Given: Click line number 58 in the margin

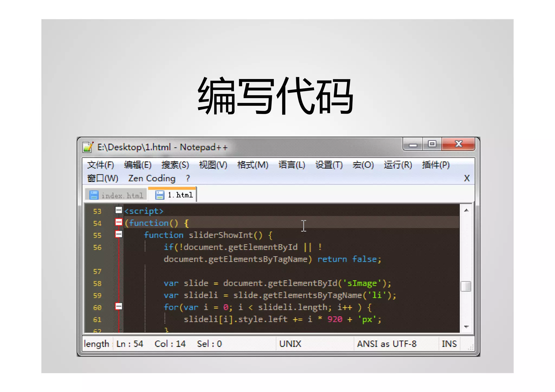Looking at the screenshot, I should coord(97,283).
